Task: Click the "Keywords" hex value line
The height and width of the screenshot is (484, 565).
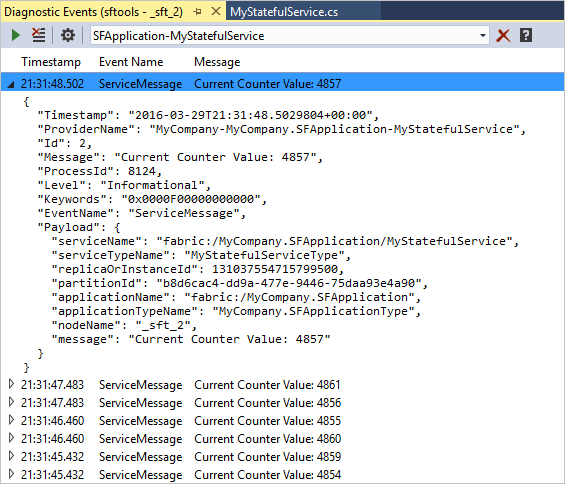Action: pos(152,199)
